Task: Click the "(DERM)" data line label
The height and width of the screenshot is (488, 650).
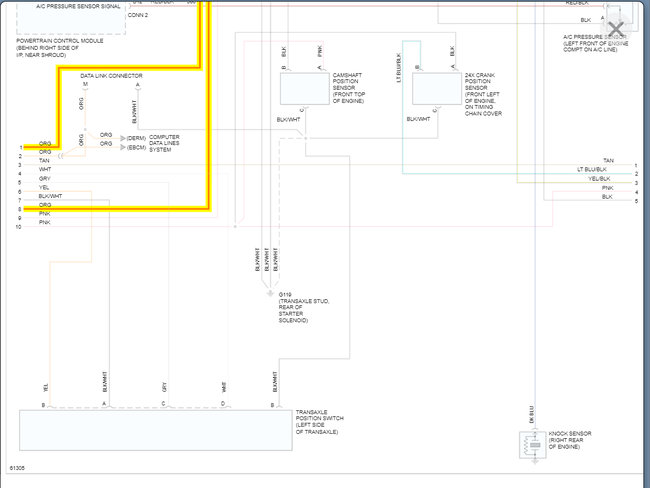Action: [x=136, y=138]
